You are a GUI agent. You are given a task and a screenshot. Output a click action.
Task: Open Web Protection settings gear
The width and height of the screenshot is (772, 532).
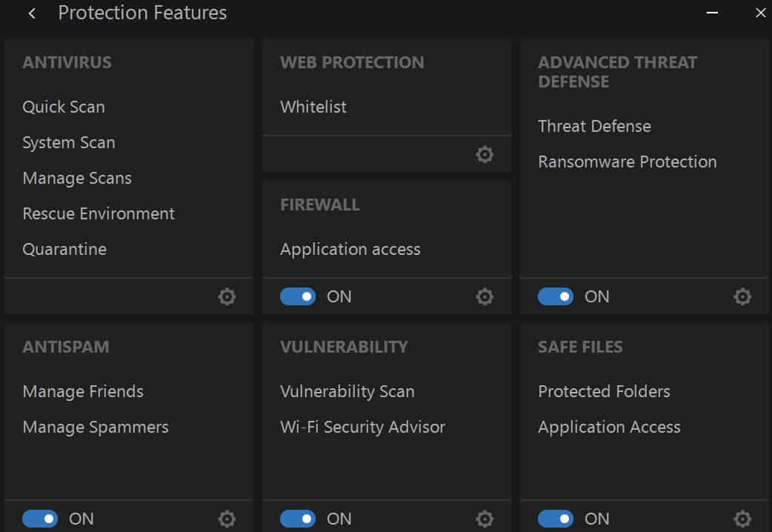pyautogui.click(x=485, y=154)
